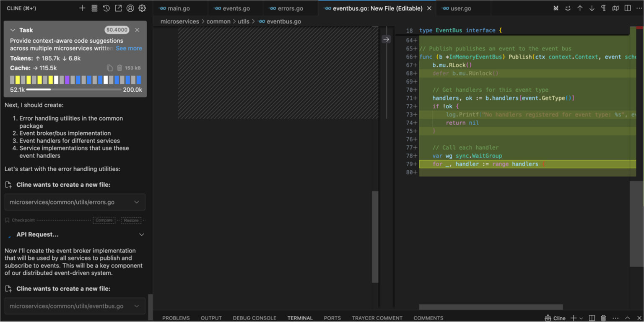Image resolution: width=644 pixels, height=322 pixels.
Task: Open the Cline account icon
Action: tap(130, 8)
